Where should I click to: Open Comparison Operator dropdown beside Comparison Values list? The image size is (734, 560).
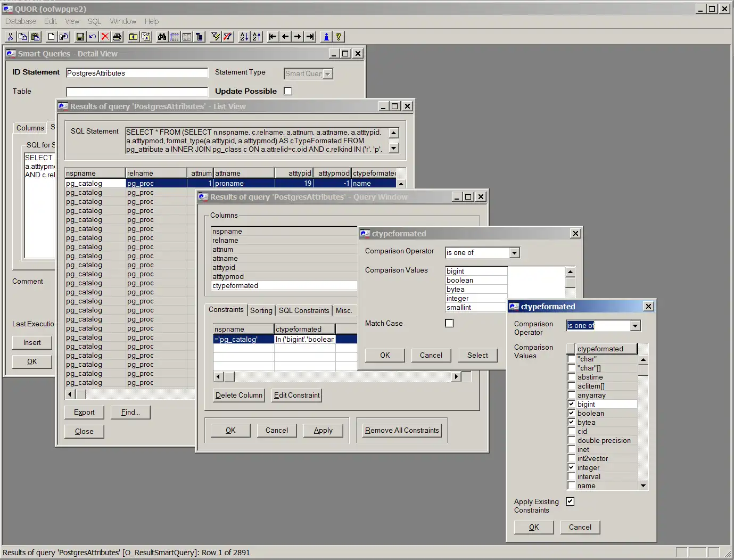(x=514, y=253)
